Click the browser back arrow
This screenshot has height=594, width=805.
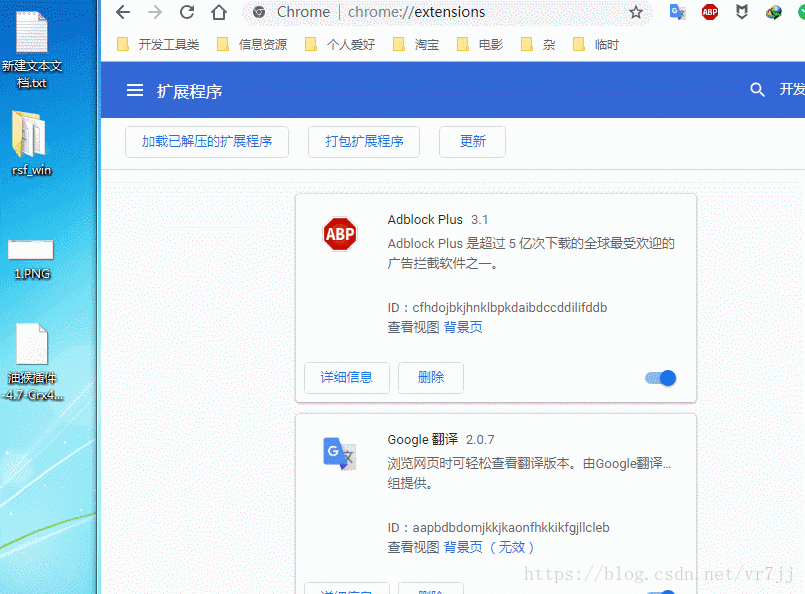tap(123, 12)
